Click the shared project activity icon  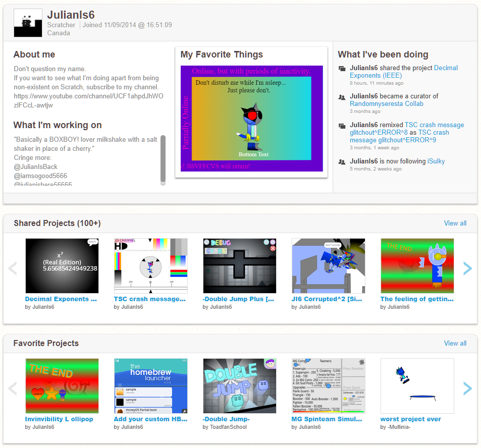(x=342, y=69)
